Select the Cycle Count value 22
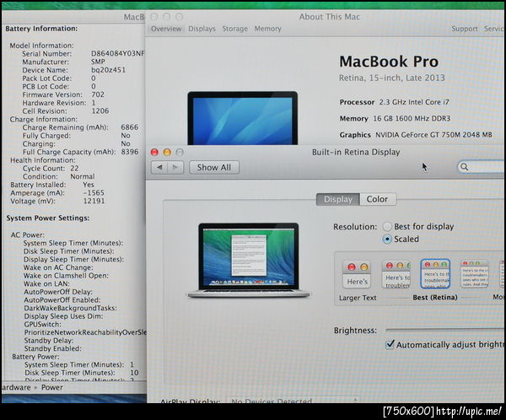 (74, 168)
